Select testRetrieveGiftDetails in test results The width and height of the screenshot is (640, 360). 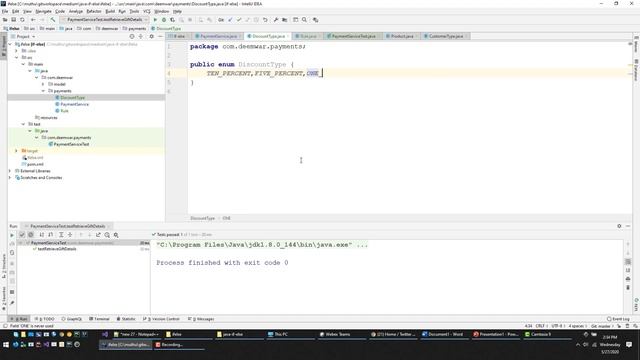[x=57, y=249]
